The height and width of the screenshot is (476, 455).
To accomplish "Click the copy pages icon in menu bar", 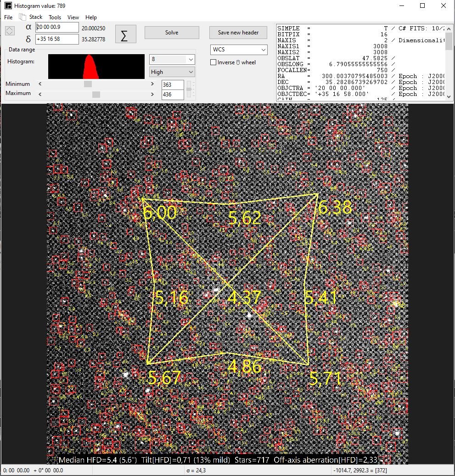I will [22, 17].
